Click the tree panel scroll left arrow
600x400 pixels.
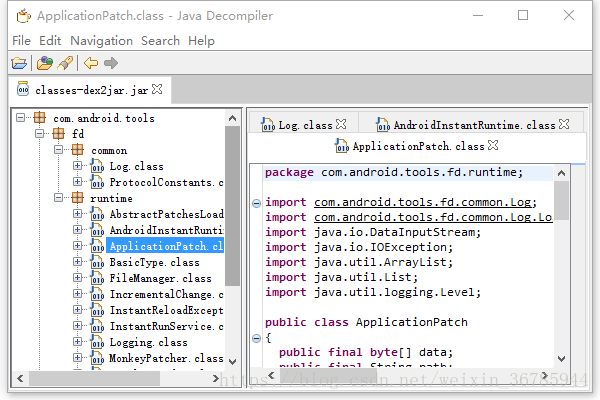coord(20,379)
